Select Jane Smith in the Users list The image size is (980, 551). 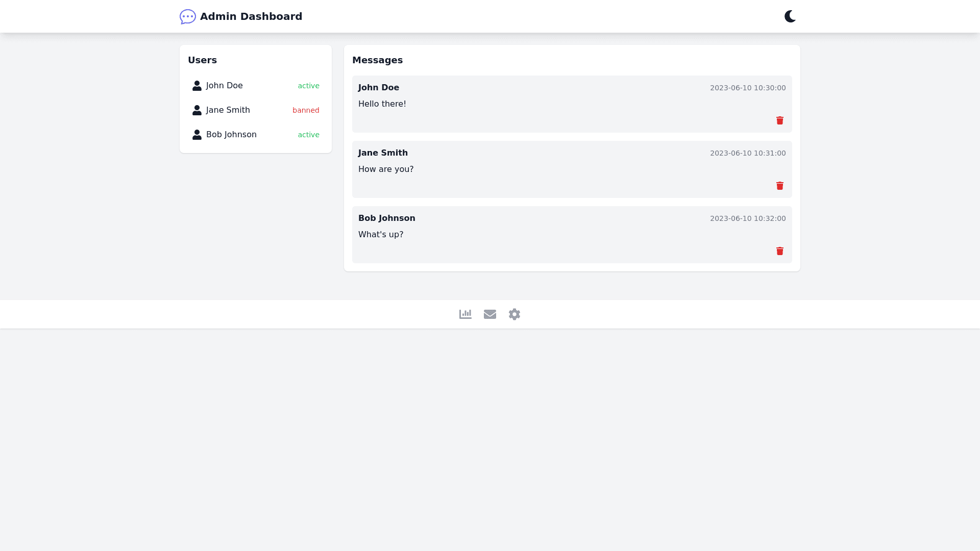coord(228,110)
